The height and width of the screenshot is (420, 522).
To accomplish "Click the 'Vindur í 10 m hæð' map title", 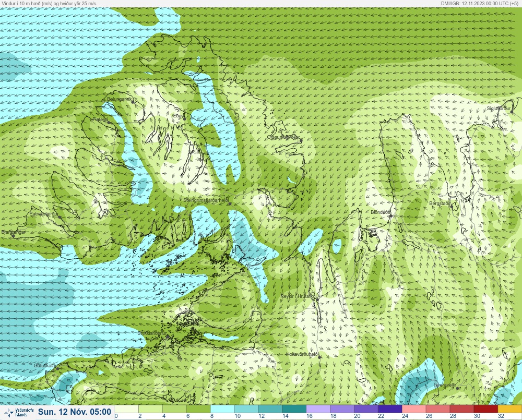I will [x=49, y=3].
